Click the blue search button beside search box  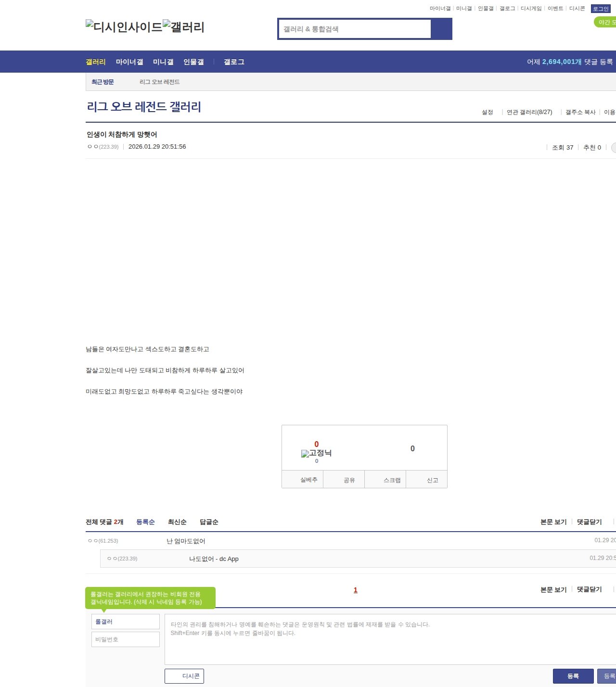point(441,29)
